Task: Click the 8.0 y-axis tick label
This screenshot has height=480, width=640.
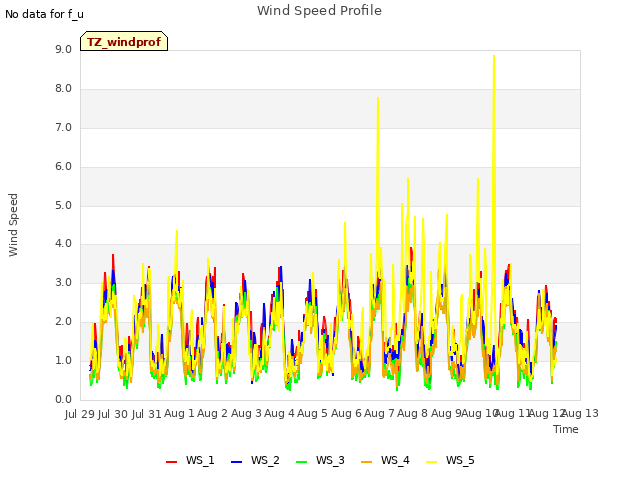Action: tap(63, 89)
